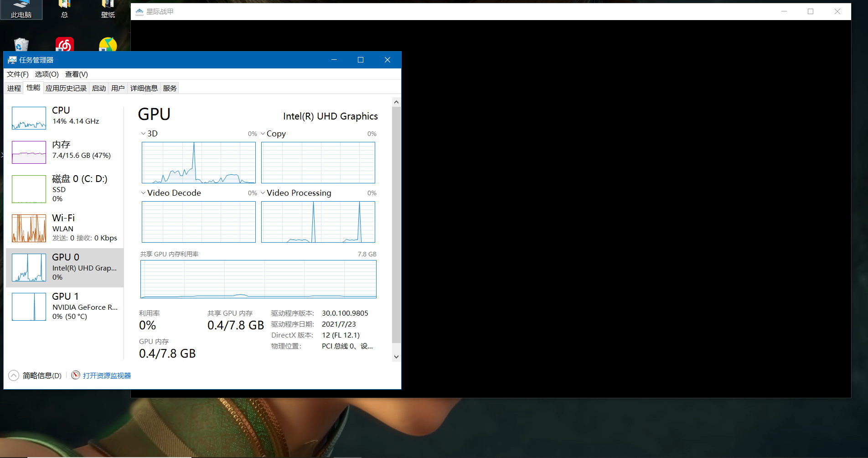This screenshot has height=458, width=868.
Task: Open the Video Processing engine dropdown
Action: click(263, 193)
